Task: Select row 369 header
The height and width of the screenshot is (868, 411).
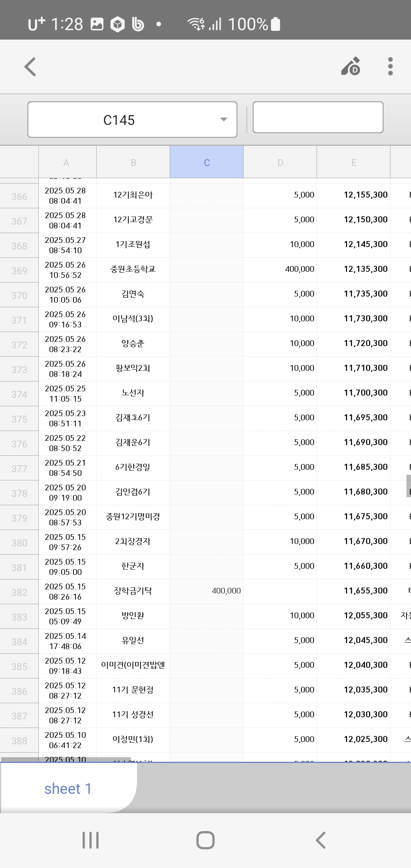Action: (19, 270)
